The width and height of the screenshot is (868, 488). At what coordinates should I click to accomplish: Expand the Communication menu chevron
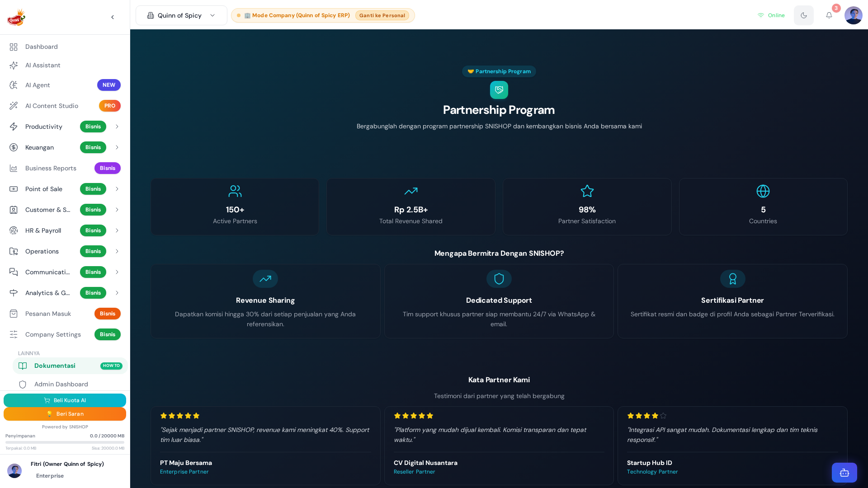click(x=117, y=272)
